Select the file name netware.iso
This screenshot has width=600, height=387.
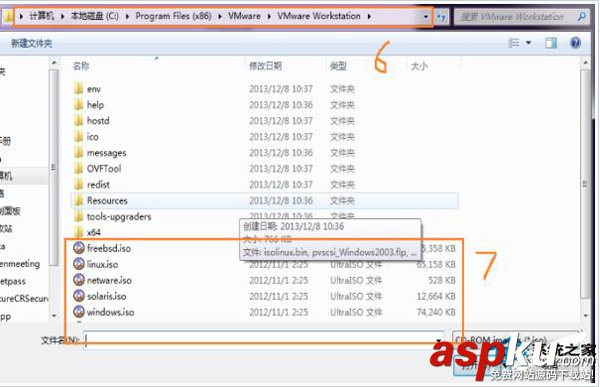tap(109, 280)
